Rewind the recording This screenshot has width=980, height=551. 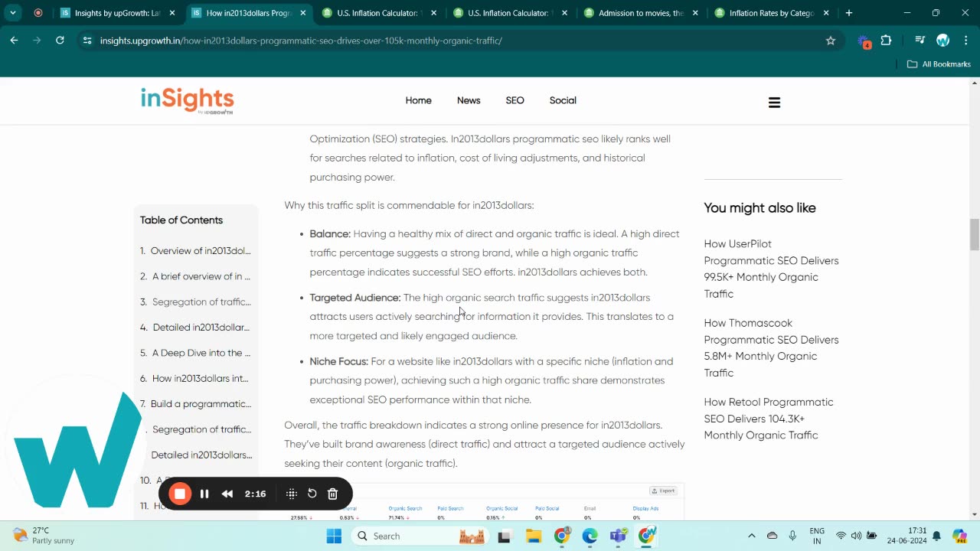227,494
